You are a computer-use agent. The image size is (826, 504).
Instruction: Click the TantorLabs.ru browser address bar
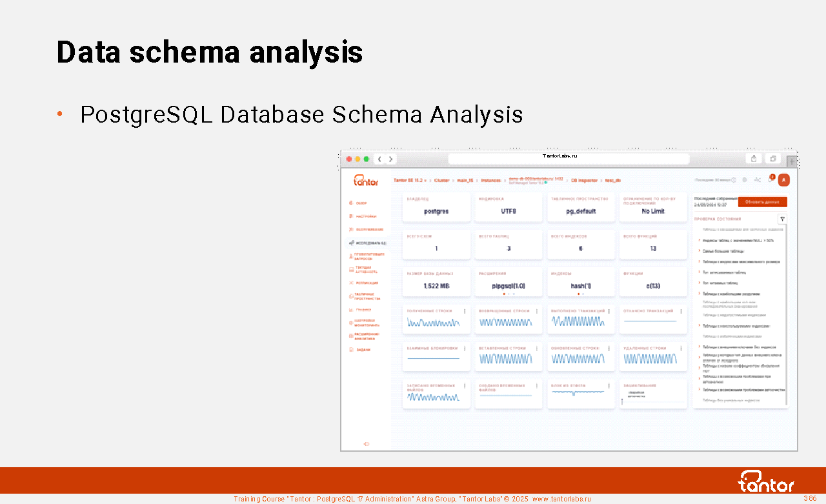(568, 159)
